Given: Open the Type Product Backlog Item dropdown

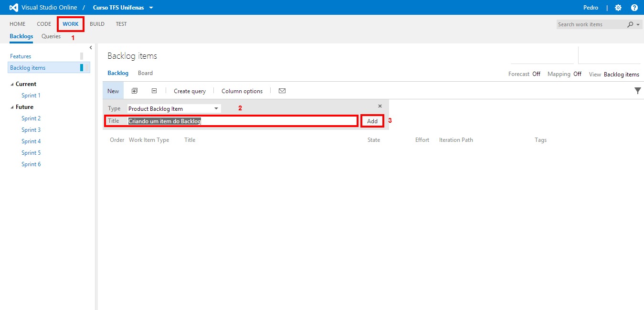Looking at the screenshot, I should pos(174,108).
